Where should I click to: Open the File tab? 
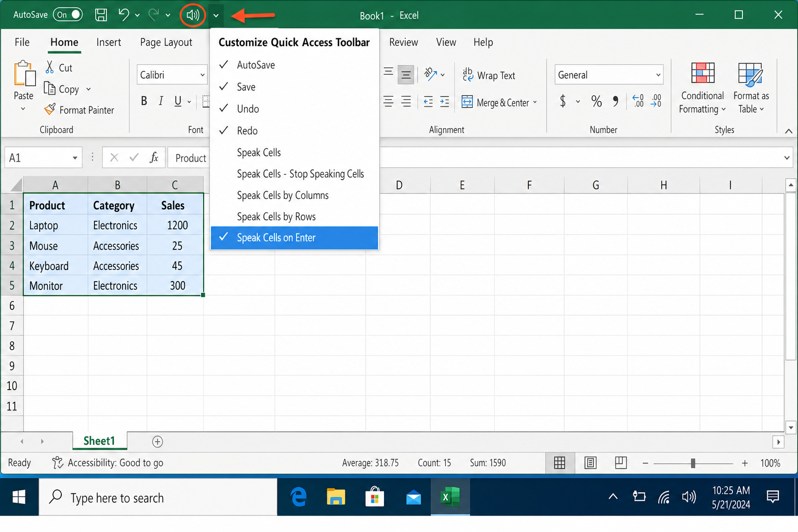click(x=22, y=42)
